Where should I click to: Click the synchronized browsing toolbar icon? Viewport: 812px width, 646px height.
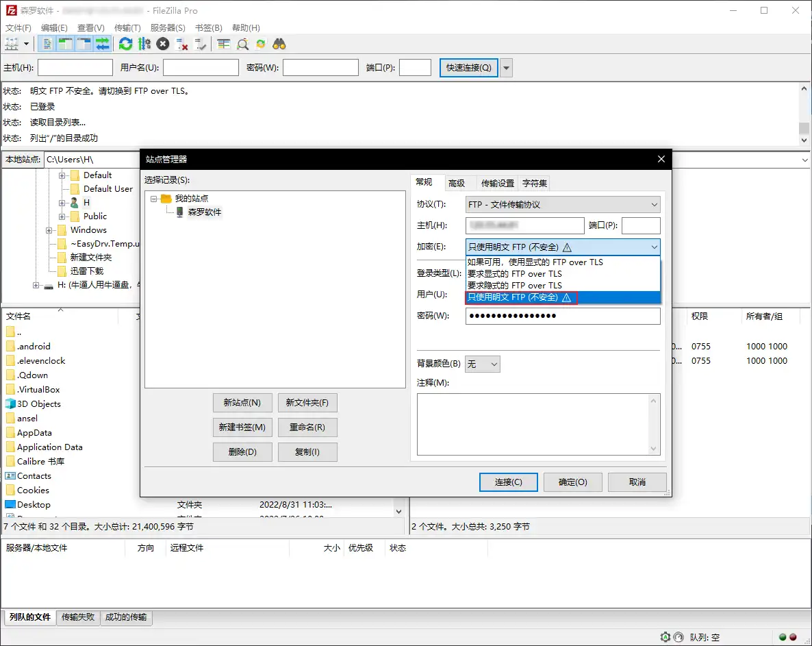(x=261, y=44)
